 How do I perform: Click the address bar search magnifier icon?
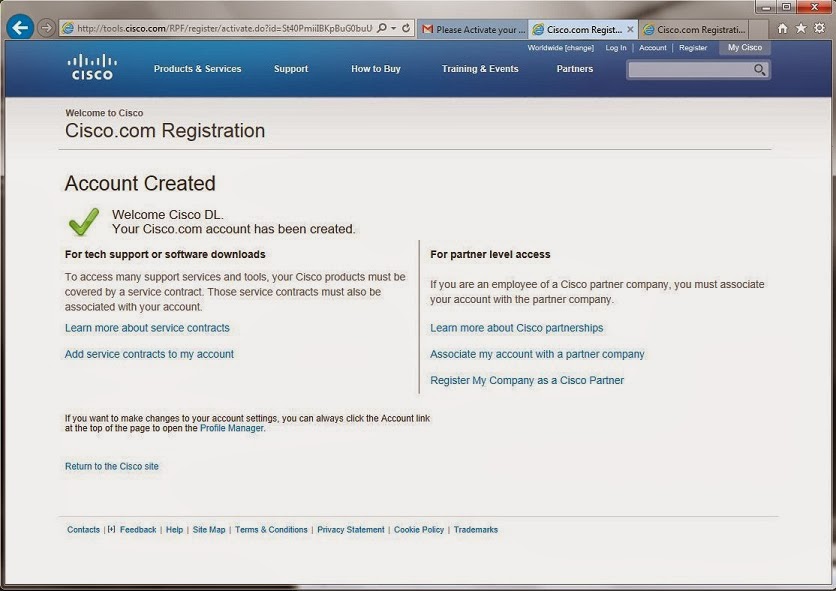click(382, 28)
